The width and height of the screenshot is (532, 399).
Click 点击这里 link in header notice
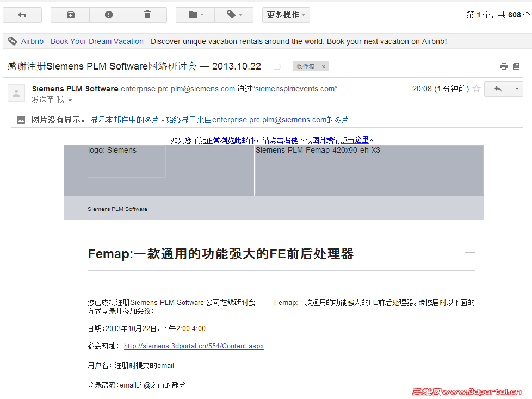point(355,140)
